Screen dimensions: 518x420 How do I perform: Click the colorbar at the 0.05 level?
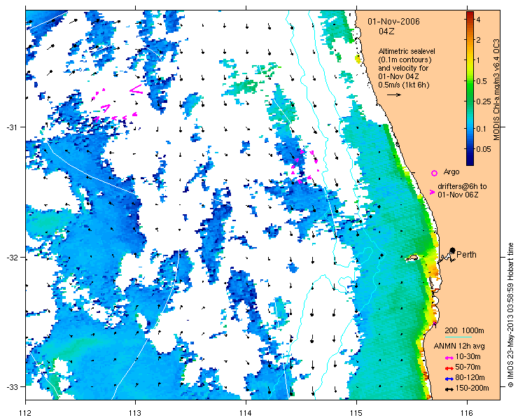coord(470,149)
